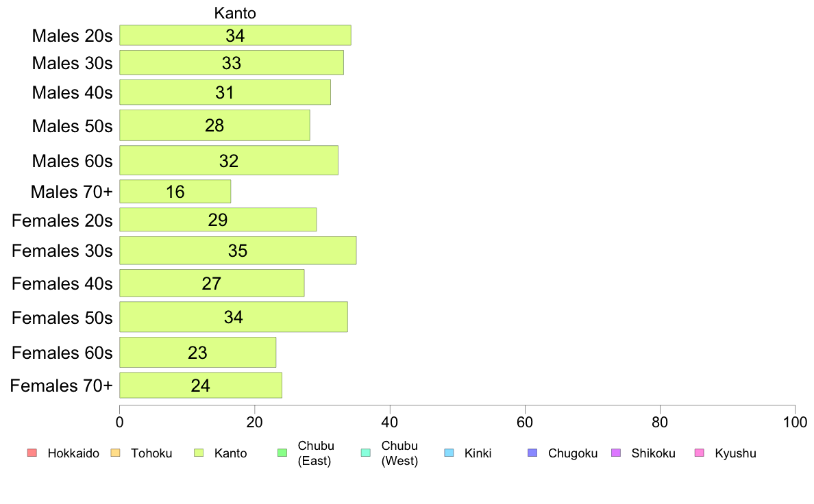Click the Hokkaido red legend swatch
The image size is (814, 504).
coord(32,453)
